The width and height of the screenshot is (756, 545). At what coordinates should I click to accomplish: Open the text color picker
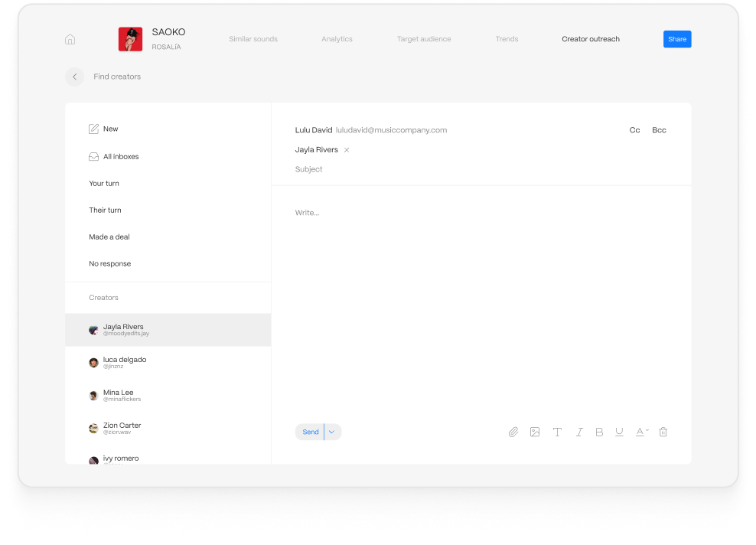(641, 432)
